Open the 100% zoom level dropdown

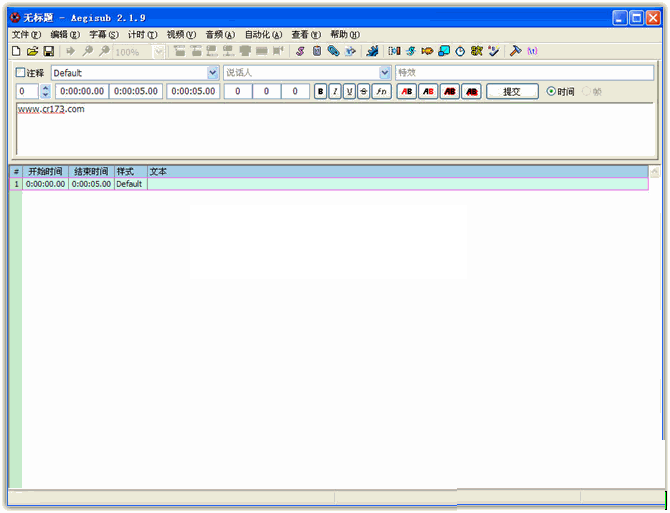pos(159,51)
